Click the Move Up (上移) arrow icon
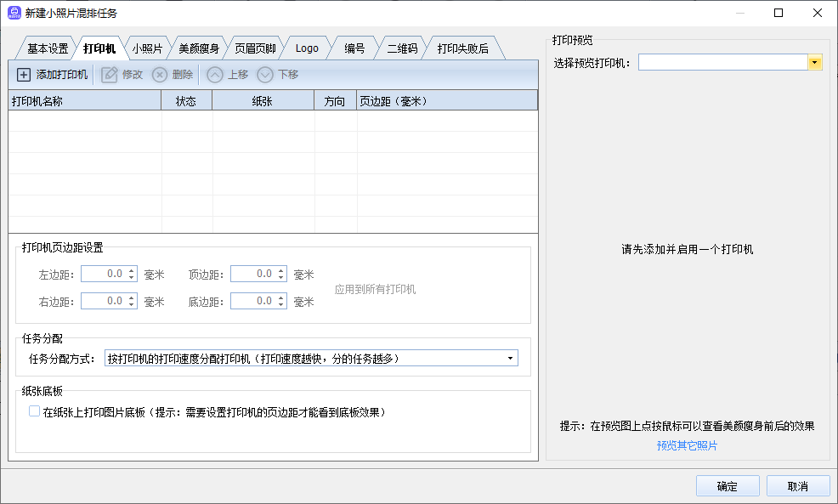838x504 pixels. tap(215, 75)
